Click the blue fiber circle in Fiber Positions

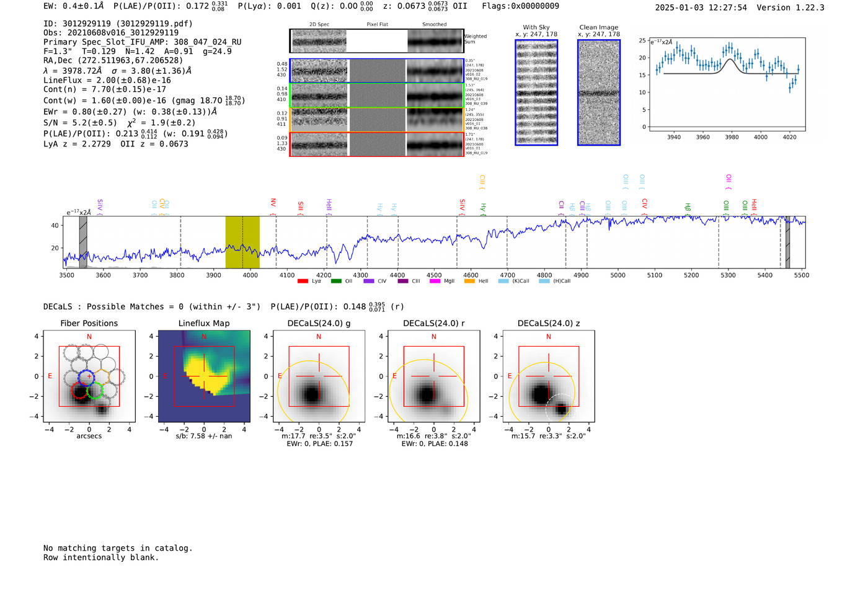tap(87, 377)
